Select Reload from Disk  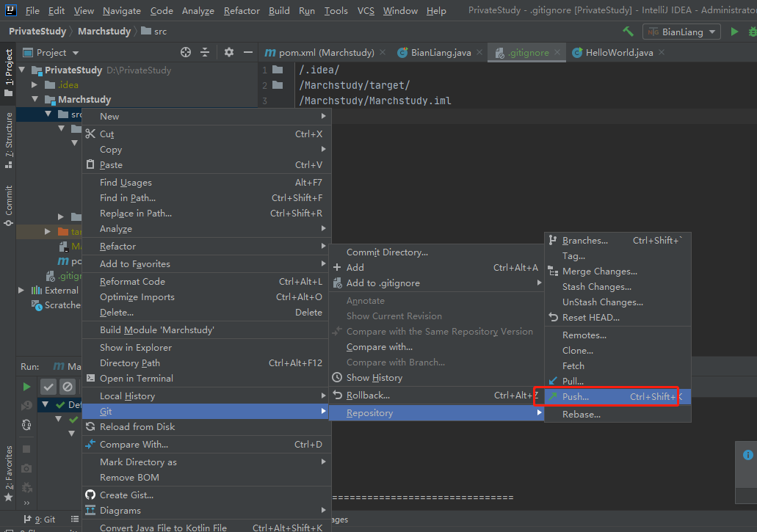click(x=206, y=427)
